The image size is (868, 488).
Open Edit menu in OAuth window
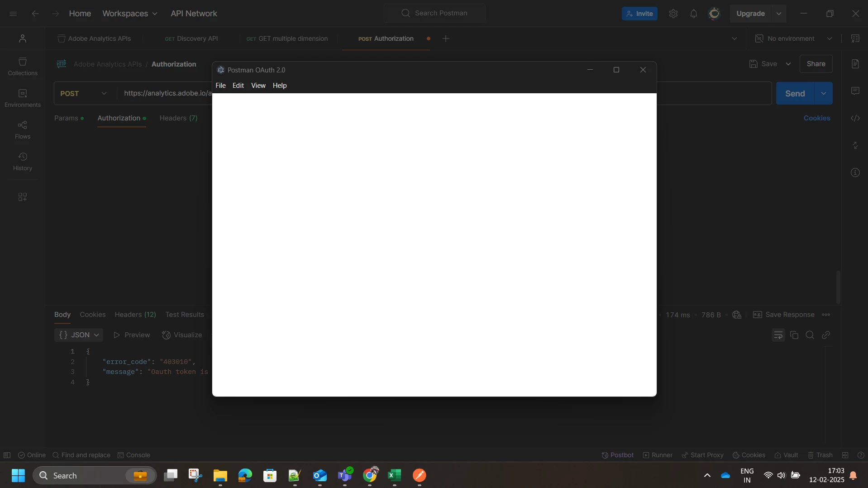coord(238,86)
